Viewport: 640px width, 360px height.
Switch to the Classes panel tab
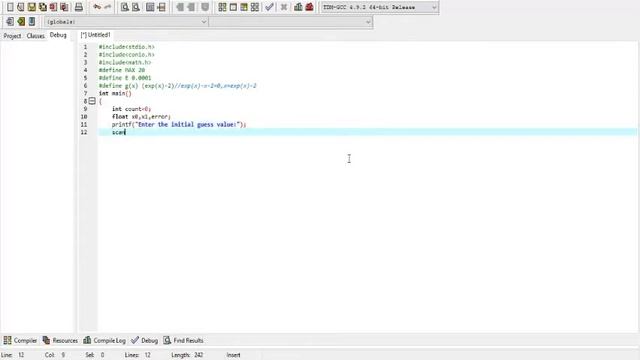[x=36, y=36]
